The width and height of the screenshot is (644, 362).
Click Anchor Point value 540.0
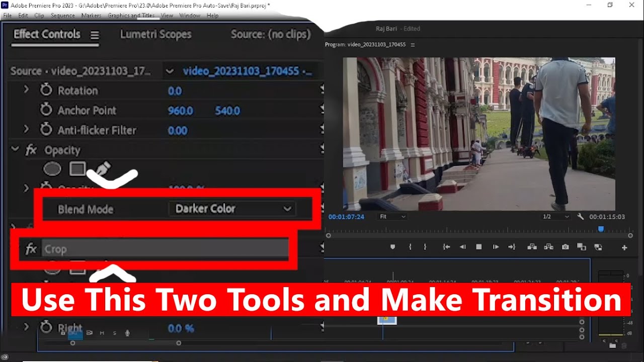coord(227,111)
